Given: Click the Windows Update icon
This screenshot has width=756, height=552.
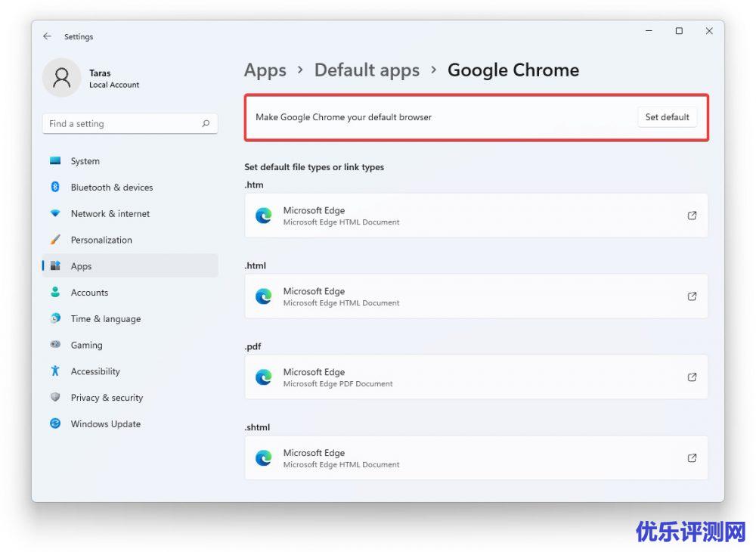Looking at the screenshot, I should [x=55, y=423].
